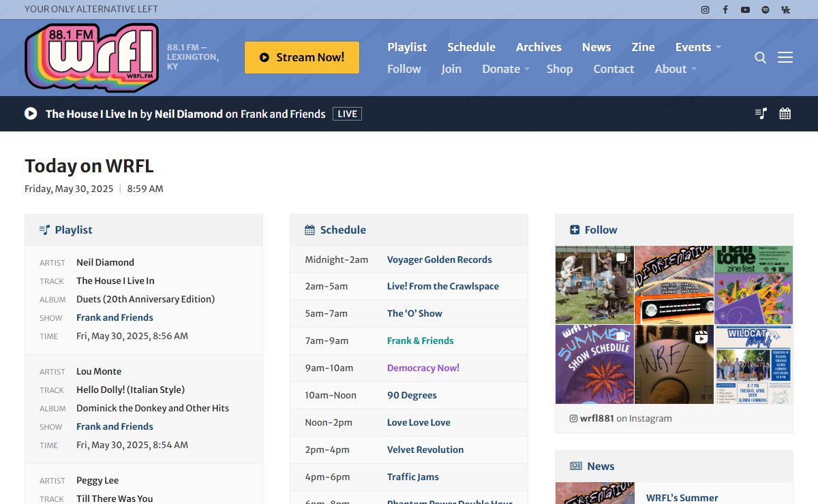The width and height of the screenshot is (818, 504).
Task: Click the Peggy Lee artist text
Action: [97, 480]
